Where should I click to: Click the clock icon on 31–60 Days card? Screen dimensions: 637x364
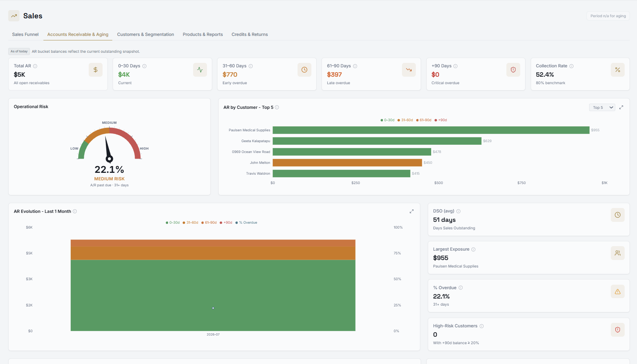click(x=304, y=70)
